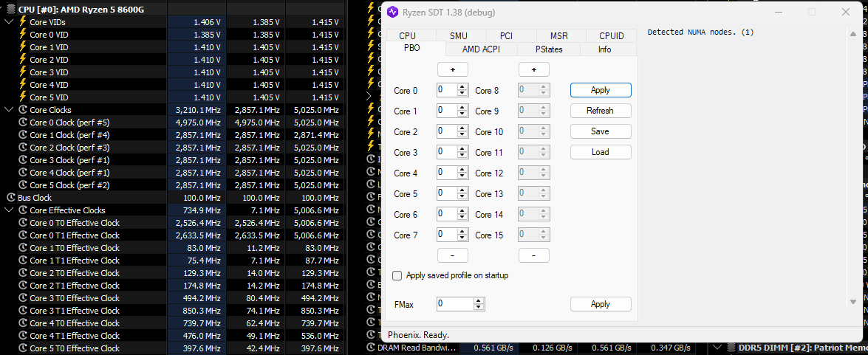
Task: Collapse the Core Effective Clocks group
Action: coord(9,210)
